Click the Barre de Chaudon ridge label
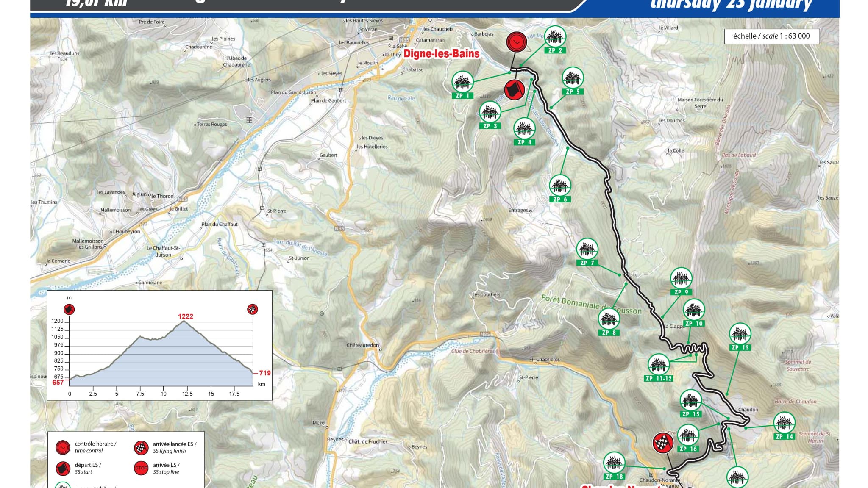Viewport: 868px width, 488px height. click(796, 402)
